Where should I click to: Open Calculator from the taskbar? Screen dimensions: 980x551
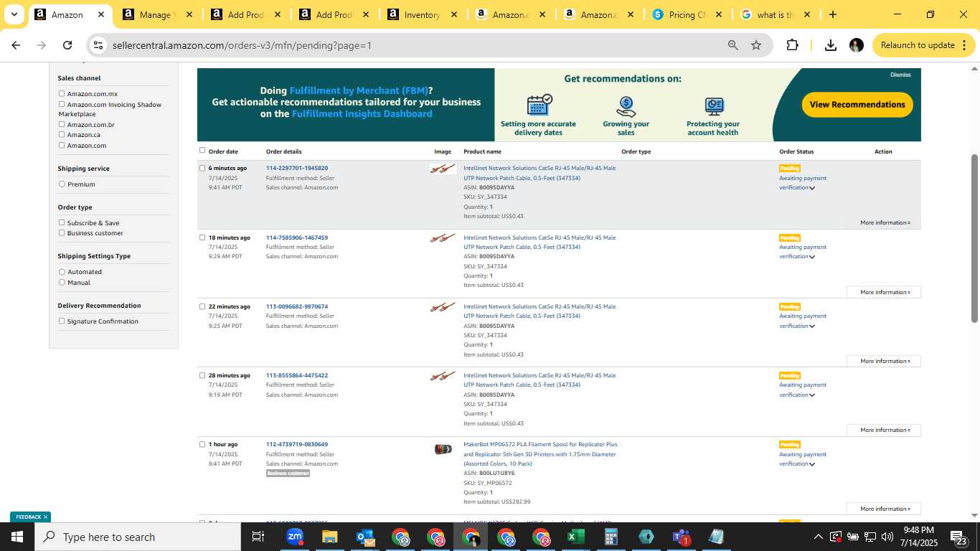pos(611,537)
